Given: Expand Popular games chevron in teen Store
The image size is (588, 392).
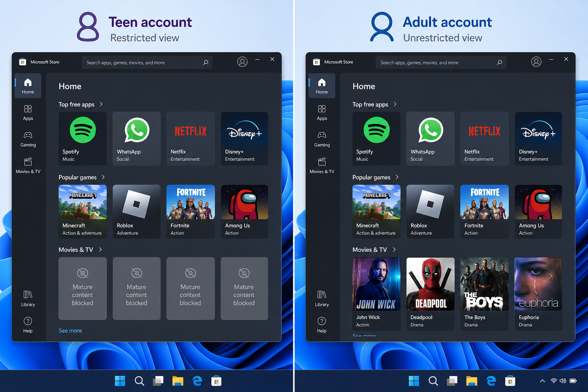Looking at the screenshot, I should coord(103,177).
